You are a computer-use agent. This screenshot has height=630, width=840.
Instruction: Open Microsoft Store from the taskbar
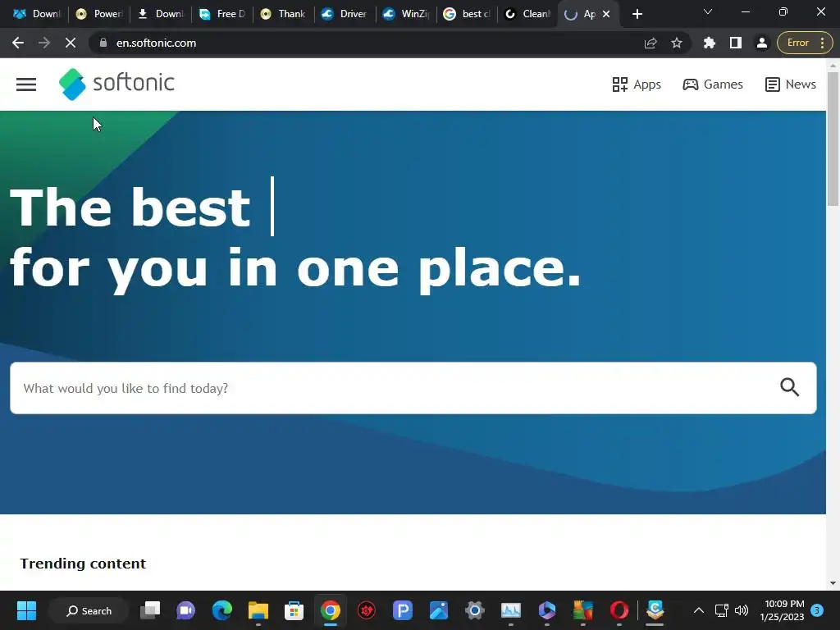[294, 610]
